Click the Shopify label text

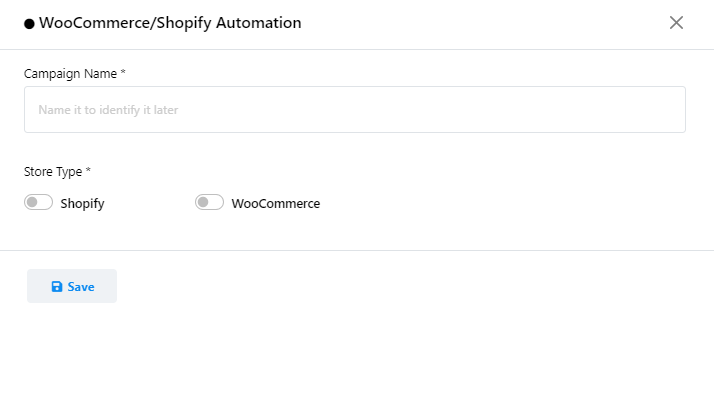82,204
